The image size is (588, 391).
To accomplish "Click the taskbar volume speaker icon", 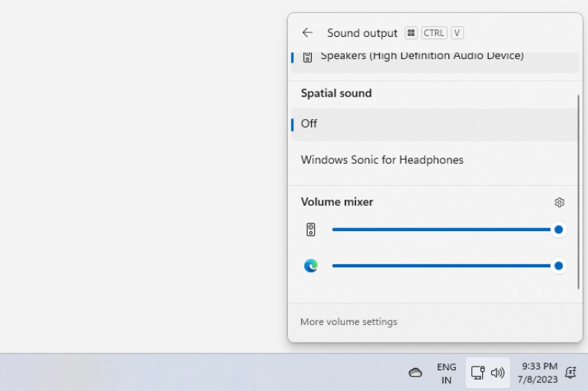I will pos(497,373).
